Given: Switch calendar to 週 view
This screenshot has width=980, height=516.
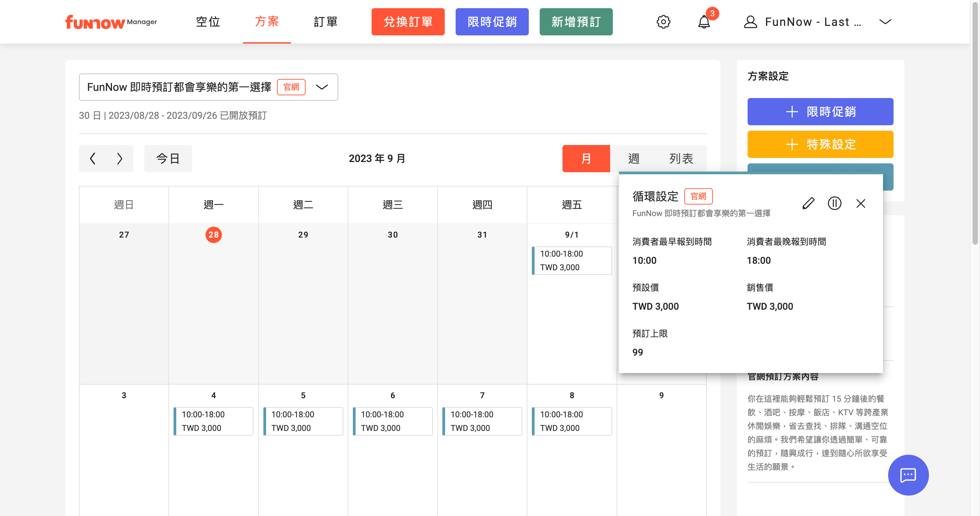Looking at the screenshot, I should click(x=633, y=158).
